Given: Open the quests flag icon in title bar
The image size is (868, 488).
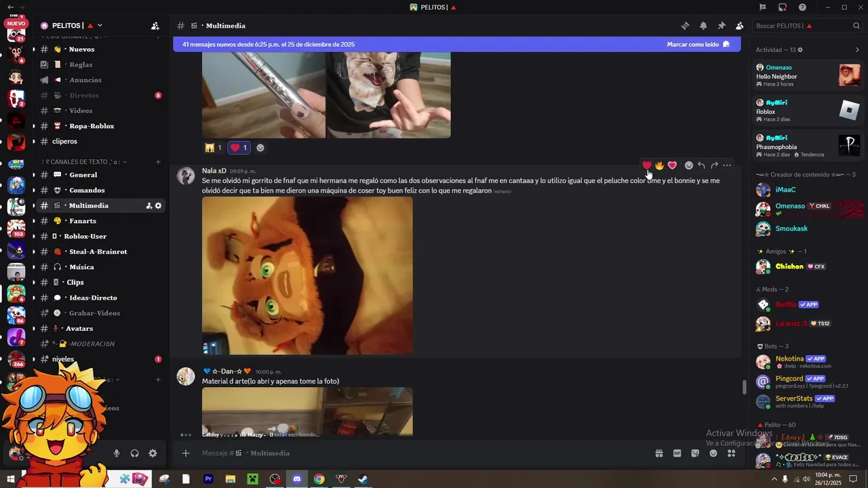Looking at the screenshot, I should (763, 7).
